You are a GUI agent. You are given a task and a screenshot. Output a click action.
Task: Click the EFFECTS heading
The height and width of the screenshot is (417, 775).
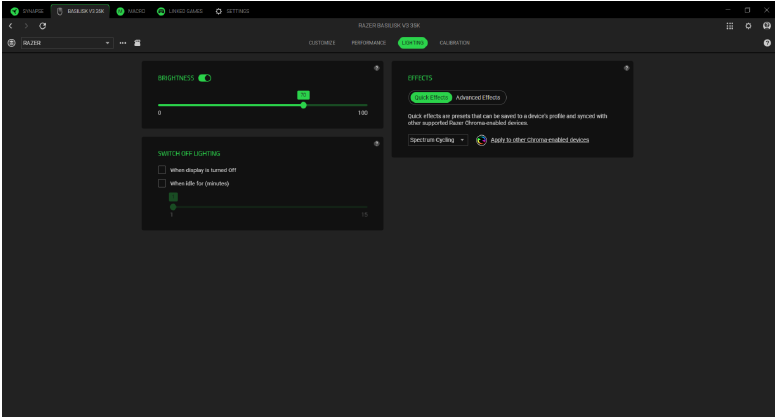[420, 78]
